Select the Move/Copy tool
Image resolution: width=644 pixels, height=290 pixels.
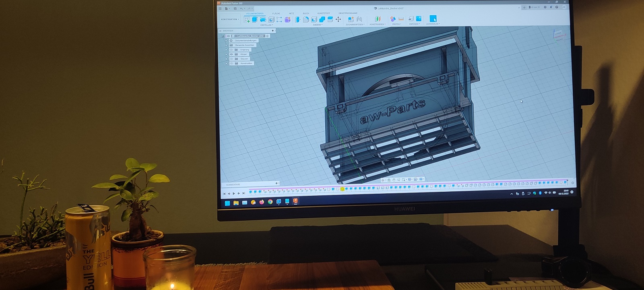point(338,19)
